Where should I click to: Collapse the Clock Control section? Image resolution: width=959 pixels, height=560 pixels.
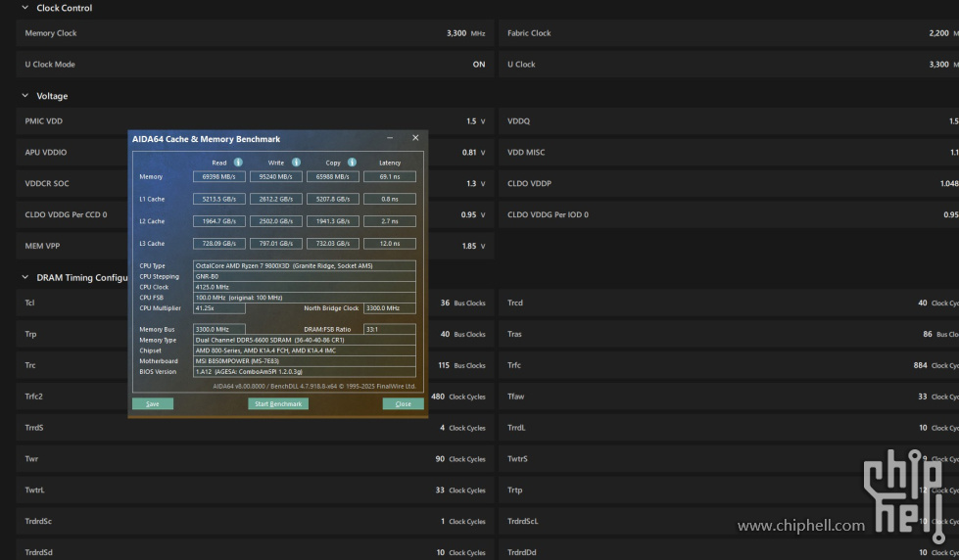[25, 8]
